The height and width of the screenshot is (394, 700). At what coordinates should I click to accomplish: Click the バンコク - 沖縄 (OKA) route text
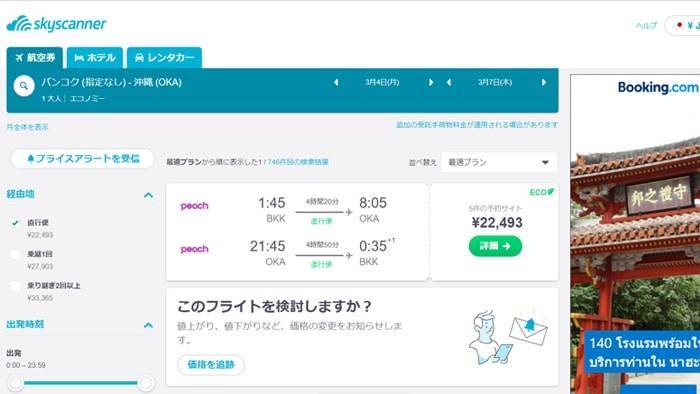[112, 82]
